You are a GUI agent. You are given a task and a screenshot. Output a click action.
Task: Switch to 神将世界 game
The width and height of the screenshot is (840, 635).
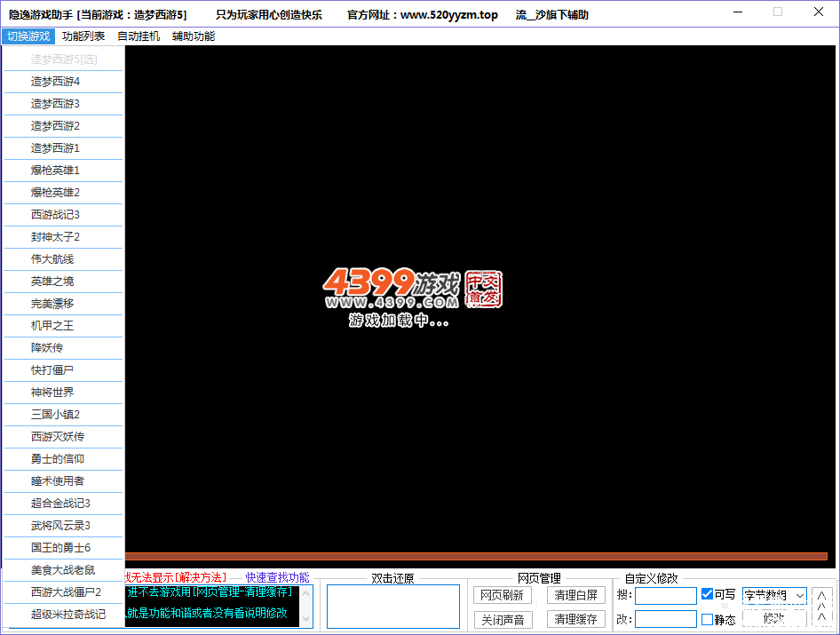click(64, 393)
